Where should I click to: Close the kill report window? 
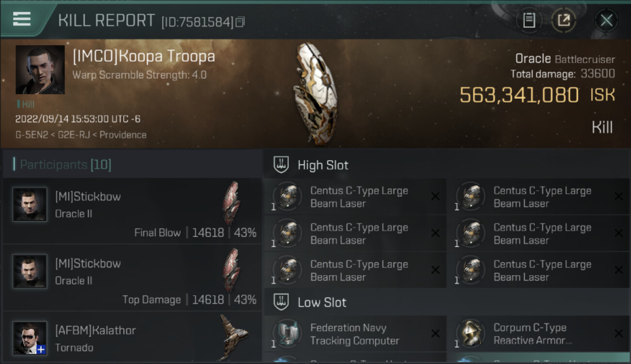point(606,20)
